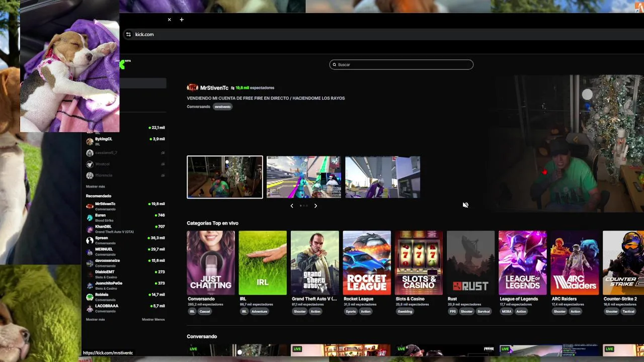Open davooxeneize channel in Recomendado list
The height and width of the screenshot is (362, 644).
coord(125,263)
